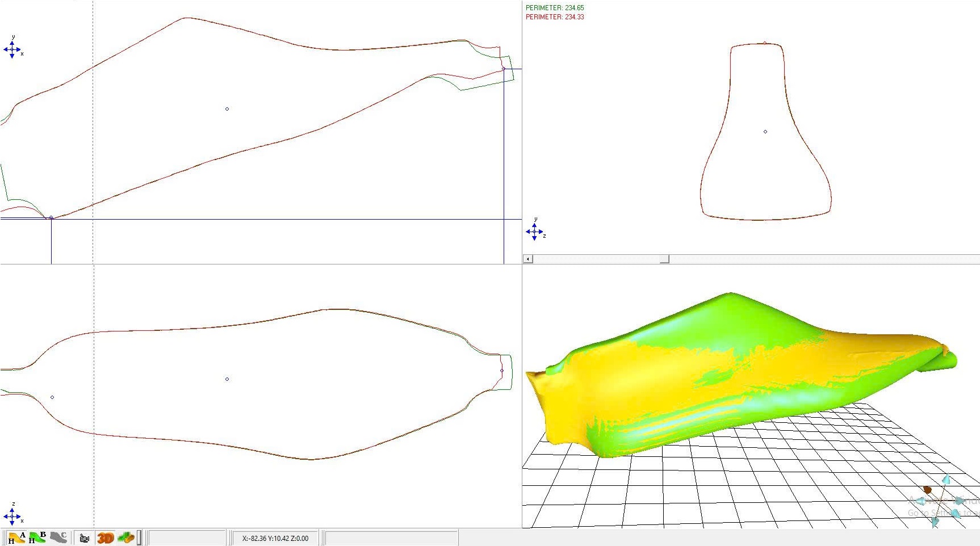980x546 pixels.
Task: Click the green and orange overlay lasts icon
Action: click(x=125, y=537)
